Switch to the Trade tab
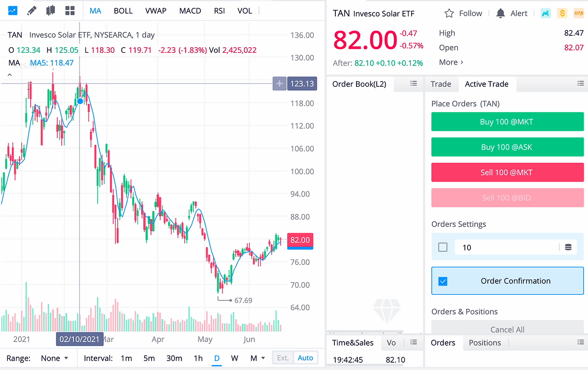The width and height of the screenshot is (588, 370). [441, 84]
